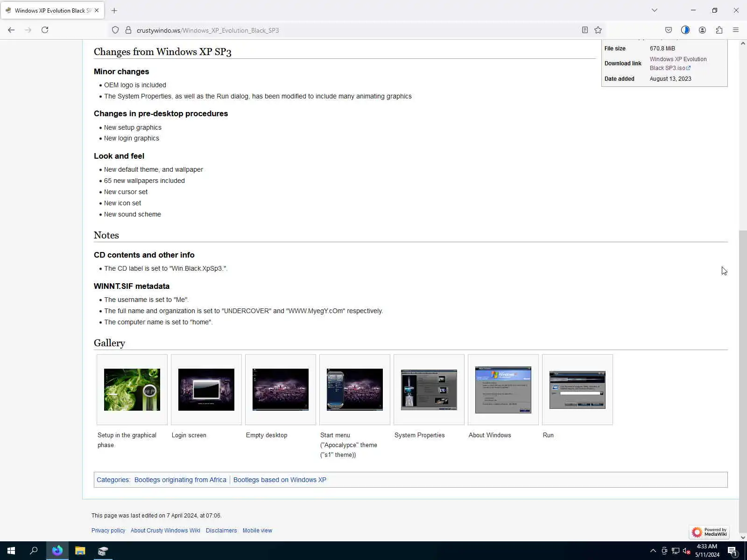Open File Explorer from the taskbar

click(80, 551)
